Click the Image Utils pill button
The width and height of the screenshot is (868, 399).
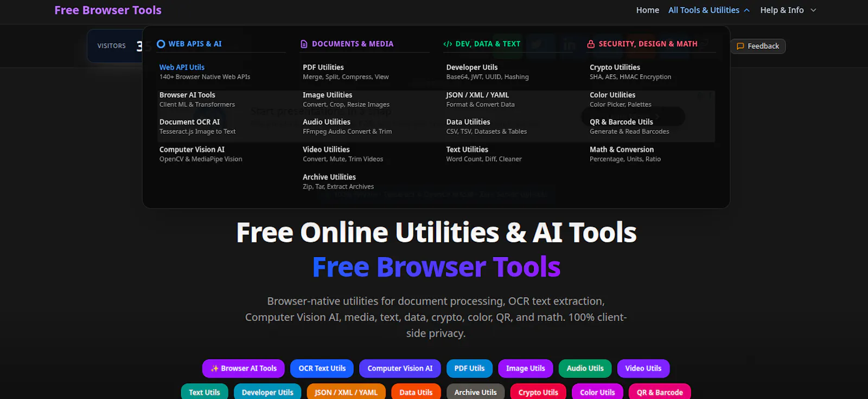pyautogui.click(x=526, y=369)
